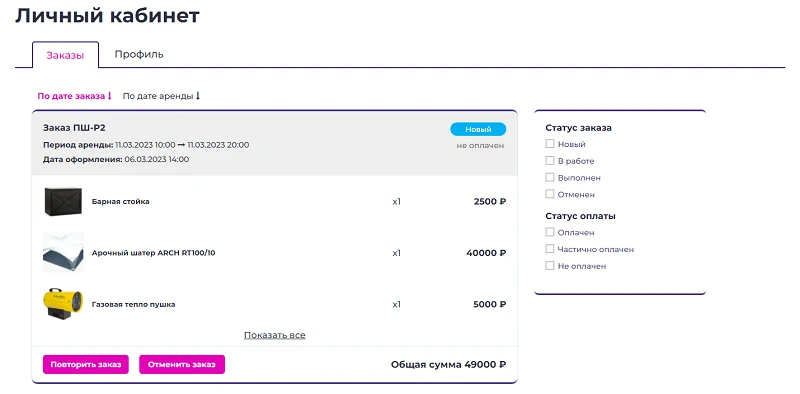Viewport: 800px width, 394px height.
Task: Sort orders by По дате аренды
Action: 161,96
